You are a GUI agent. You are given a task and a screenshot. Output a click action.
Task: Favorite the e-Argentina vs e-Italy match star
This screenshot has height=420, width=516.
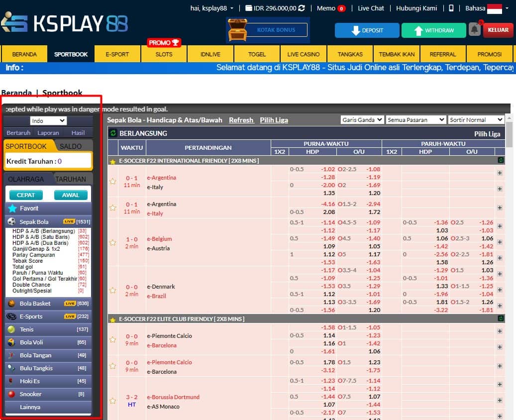[113, 182]
